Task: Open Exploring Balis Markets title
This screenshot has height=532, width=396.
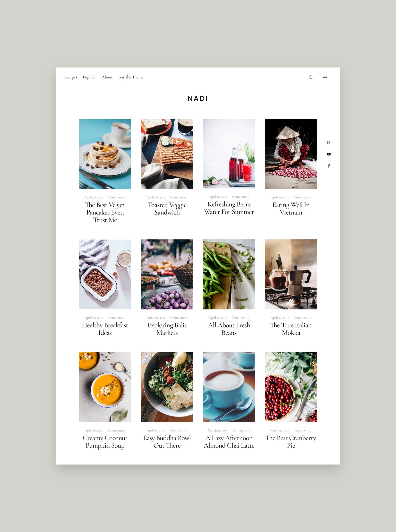Action: (x=167, y=329)
